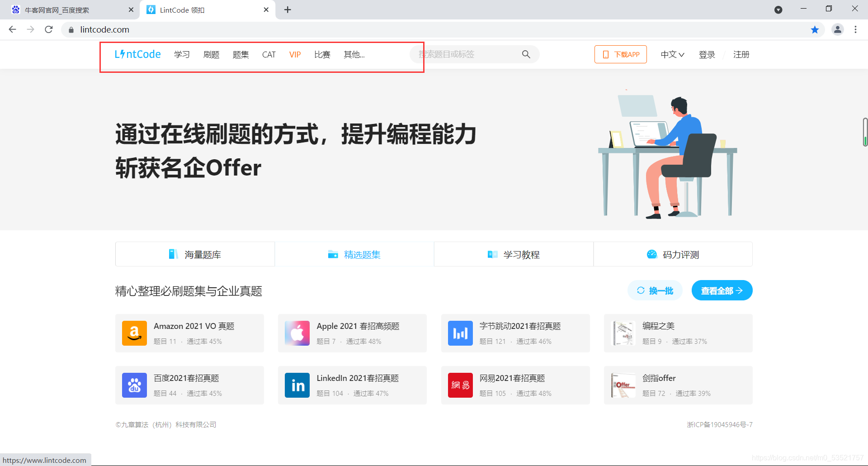Click the 换一批 refresh button
This screenshot has width=868, height=466.
point(655,290)
